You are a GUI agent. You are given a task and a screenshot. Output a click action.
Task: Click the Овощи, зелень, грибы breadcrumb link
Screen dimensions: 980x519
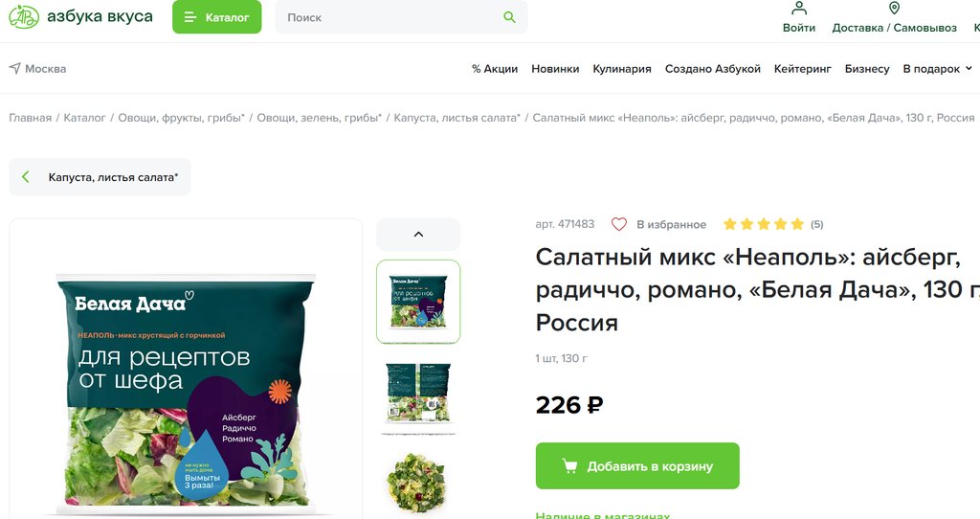pos(319,118)
